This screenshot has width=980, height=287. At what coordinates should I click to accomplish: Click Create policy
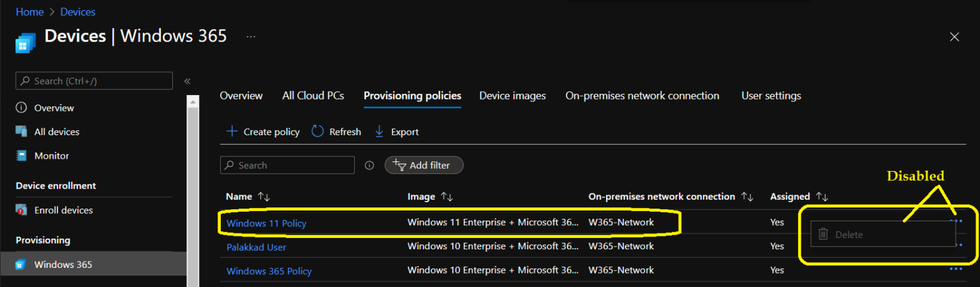pos(264,131)
